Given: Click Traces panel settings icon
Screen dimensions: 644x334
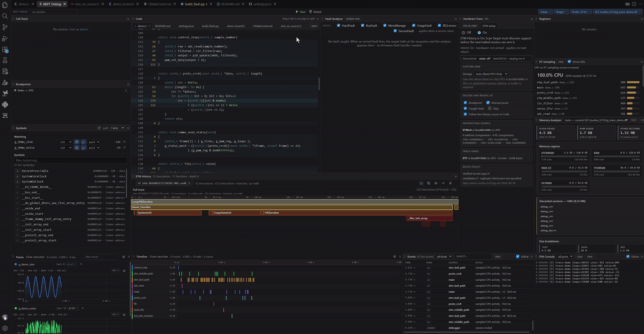Looking at the screenshot, I should pyautogui.click(x=124, y=257).
